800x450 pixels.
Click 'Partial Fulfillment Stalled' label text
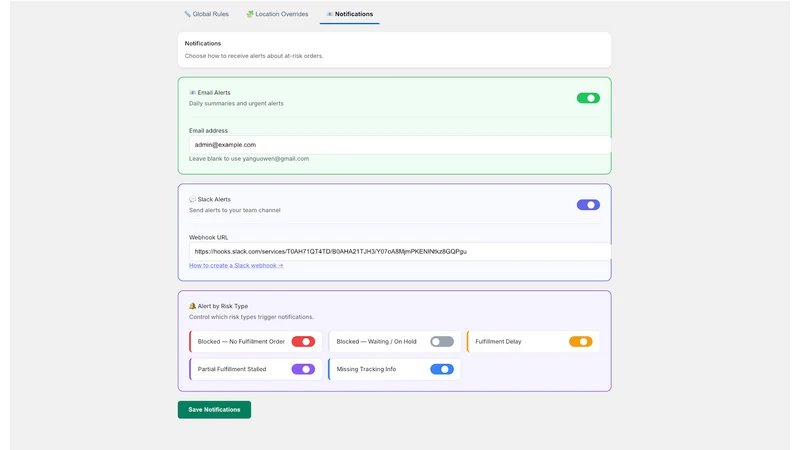(232, 369)
